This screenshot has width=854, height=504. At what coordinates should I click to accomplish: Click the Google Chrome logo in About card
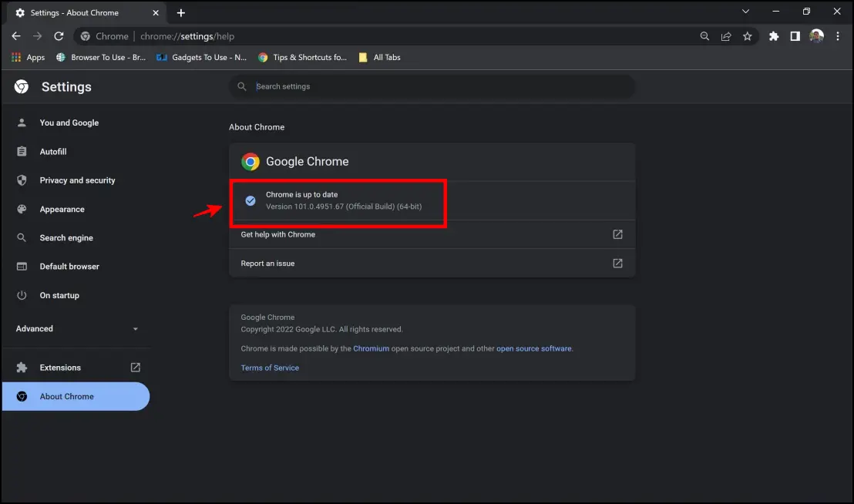[x=250, y=162]
